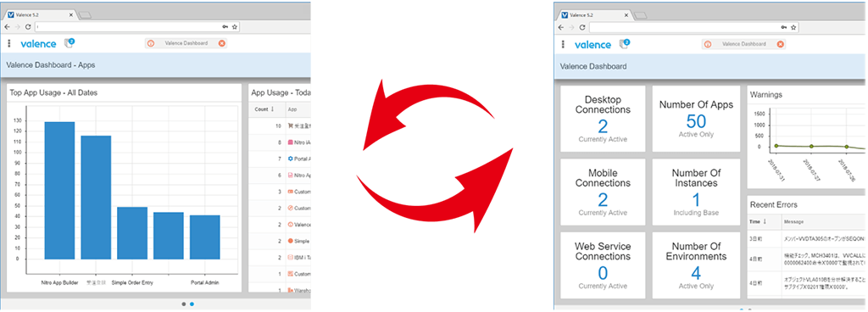Click the Mobile Connections tile

[x=603, y=192]
